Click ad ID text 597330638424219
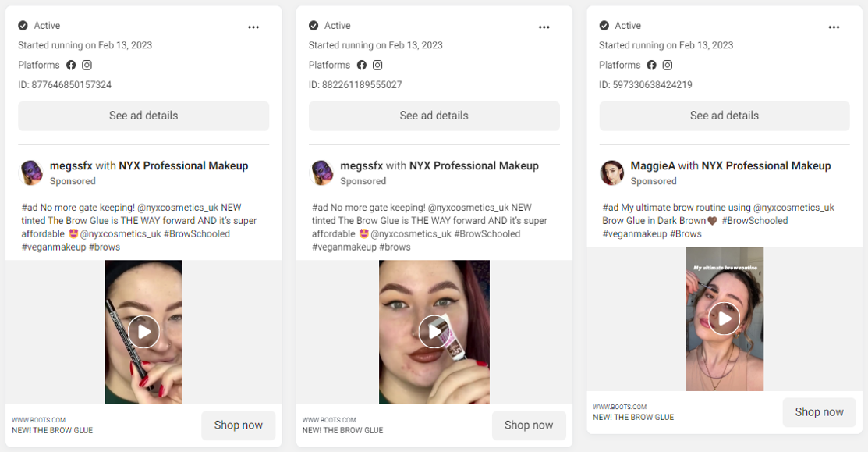This screenshot has width=868, height=452. (x=646, y=85)
